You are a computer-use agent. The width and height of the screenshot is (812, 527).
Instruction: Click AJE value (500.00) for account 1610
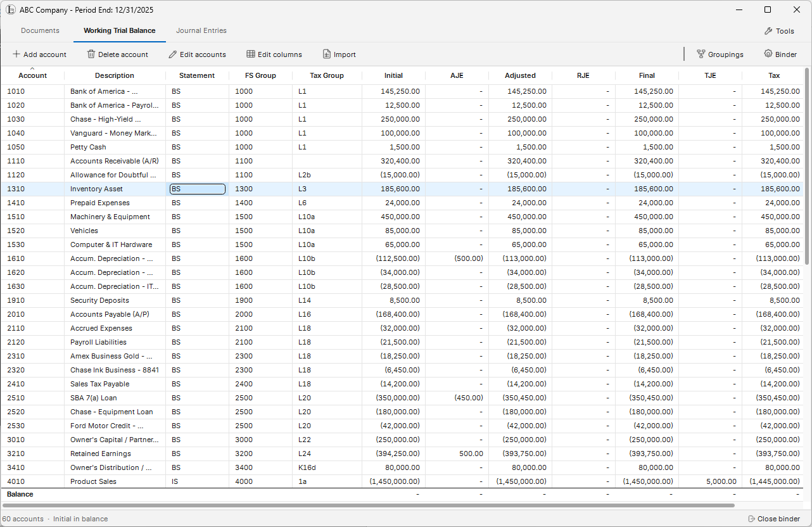pos(457,258)
